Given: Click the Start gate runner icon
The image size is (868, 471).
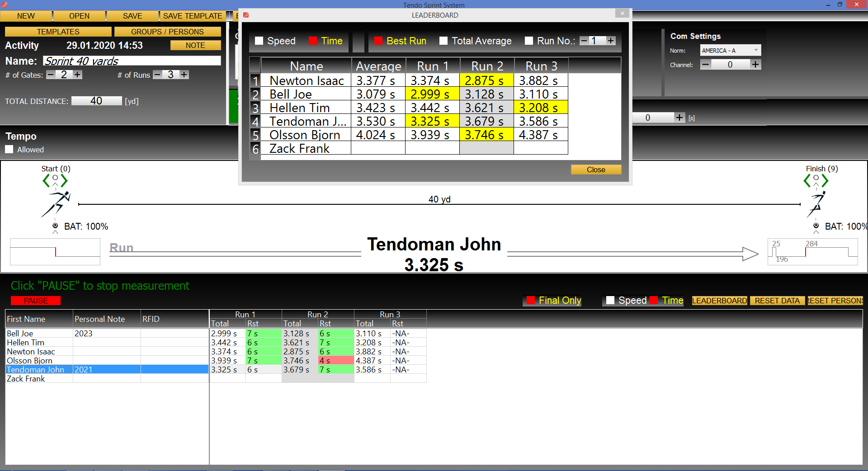Looking at the screenshot, I should tap(56, 204).
